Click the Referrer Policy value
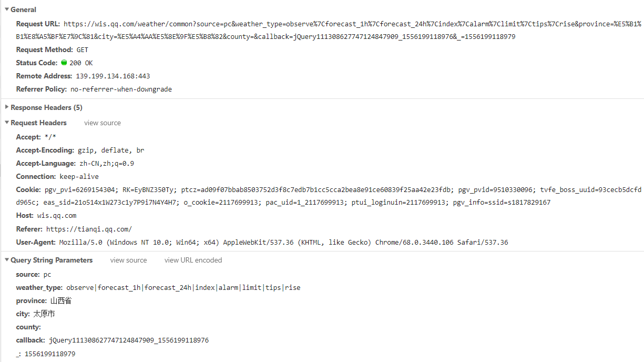Screen dimensions: 644x362 (121, 89)
